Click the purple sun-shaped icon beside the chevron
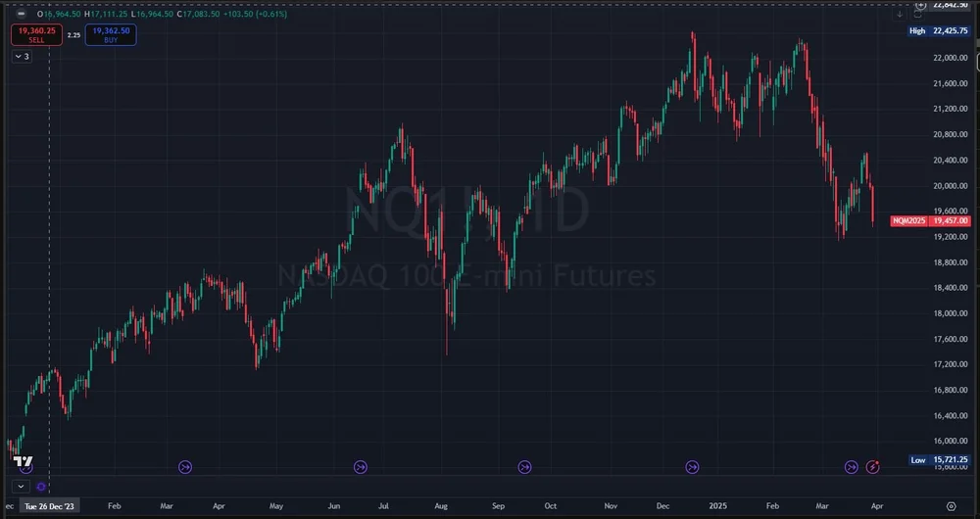The height and width of the screenshot is (519, 980). (41, 487)
